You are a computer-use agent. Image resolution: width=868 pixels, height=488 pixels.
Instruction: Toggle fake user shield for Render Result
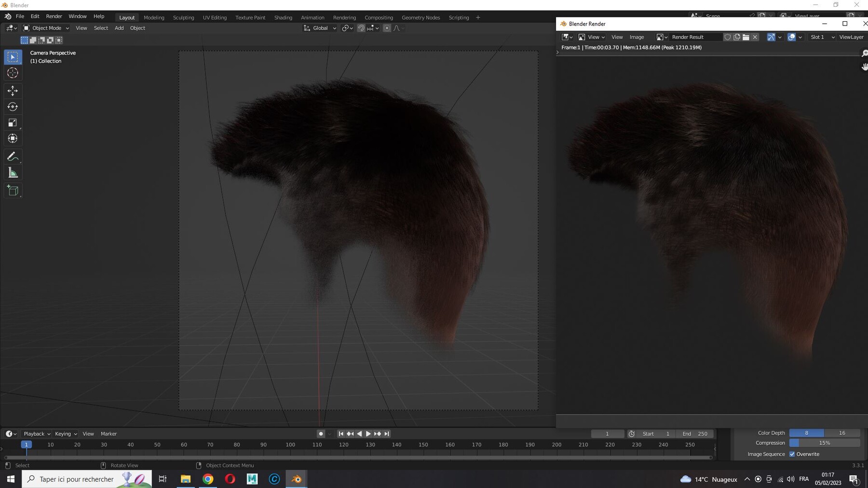[x=728, y=37]
